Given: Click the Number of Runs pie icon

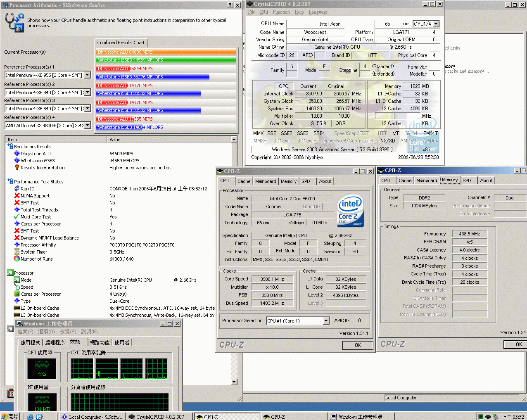Looking at the screenshot, I should (17, 259).
